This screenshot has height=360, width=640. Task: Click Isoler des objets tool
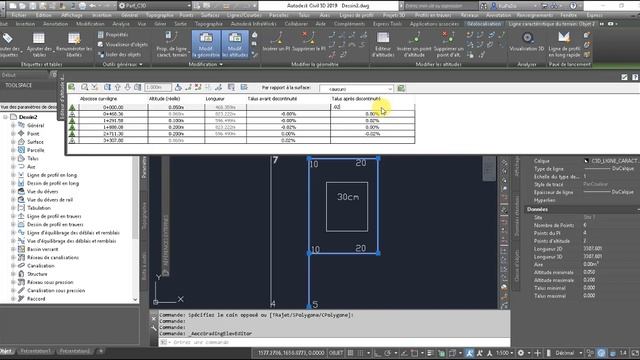119,54
